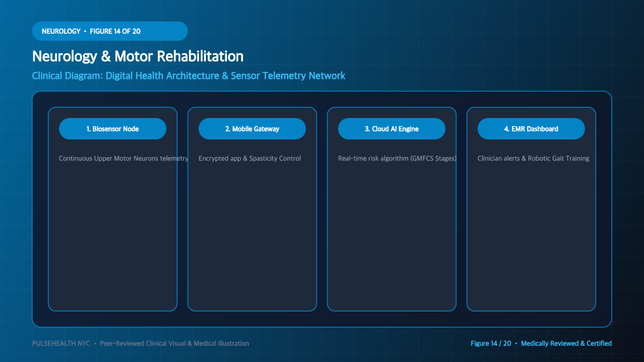Click 'Clinician alerts & Robotic Gait Training' text
Viewport: 644px width, 362px height.
533,159
